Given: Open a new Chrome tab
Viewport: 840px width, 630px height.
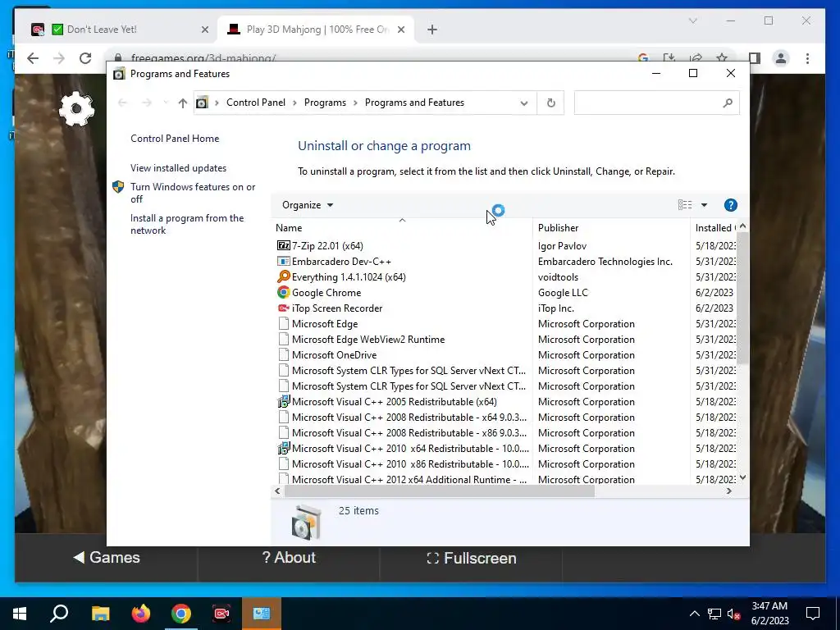Looking at the screenshot, I should (x=432, y=30).
